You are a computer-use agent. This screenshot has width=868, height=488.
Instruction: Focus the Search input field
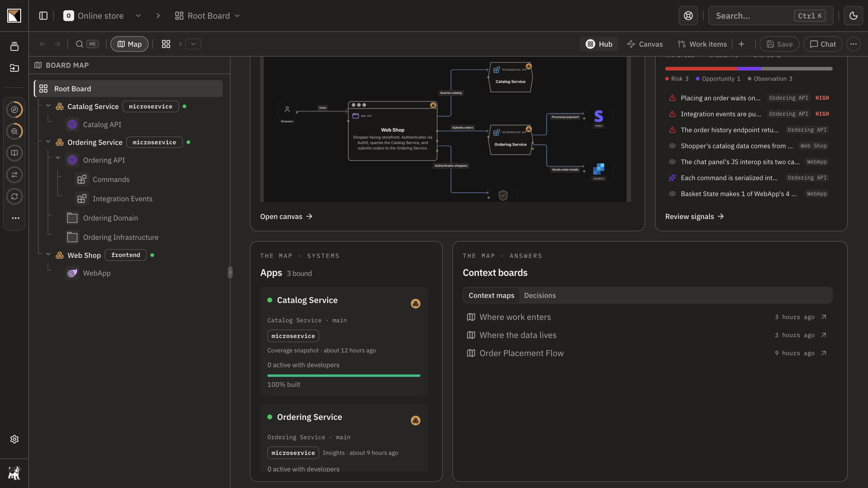pyautogui.click(x=771, y=16)
